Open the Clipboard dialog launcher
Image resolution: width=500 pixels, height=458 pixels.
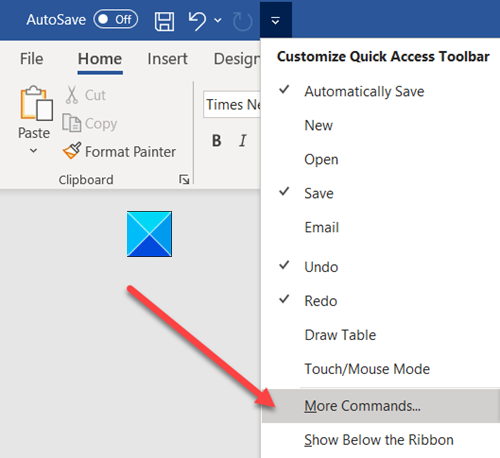click(x=184, y=180)
